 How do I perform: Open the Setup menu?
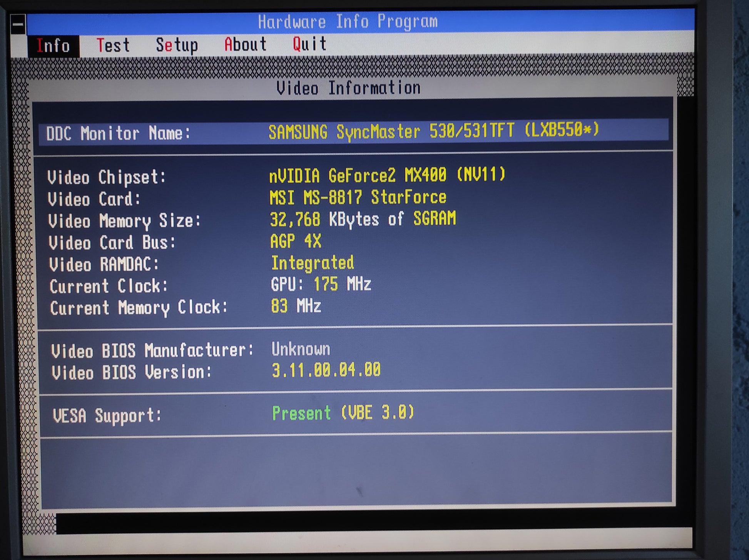coord(177,45)
